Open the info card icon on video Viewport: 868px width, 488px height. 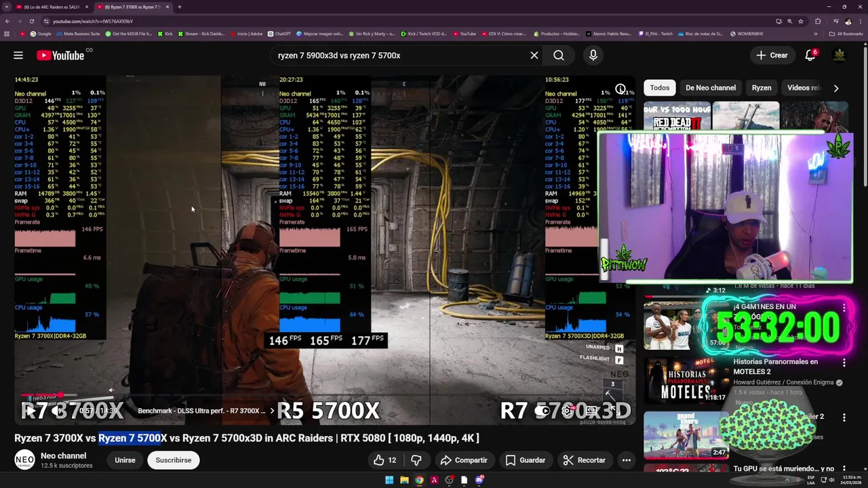(x=620, y=89)
